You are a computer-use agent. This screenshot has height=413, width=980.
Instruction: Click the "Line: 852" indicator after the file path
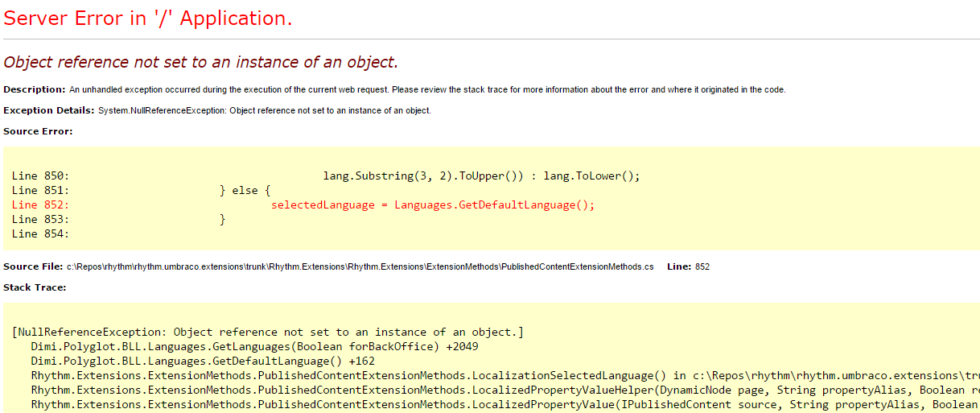coord(688,266)
